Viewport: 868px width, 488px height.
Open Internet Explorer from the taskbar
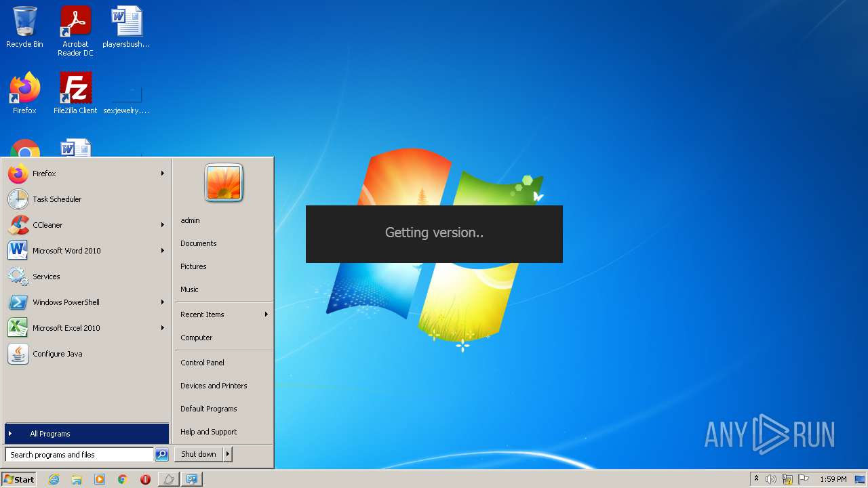pyautogui.click(x=54, y=479)
